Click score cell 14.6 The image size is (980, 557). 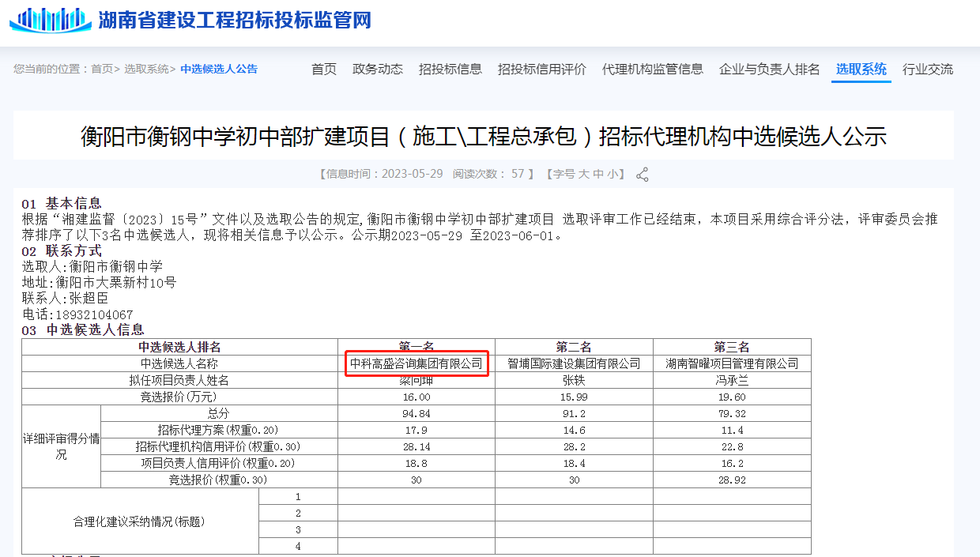coord(574,430)
